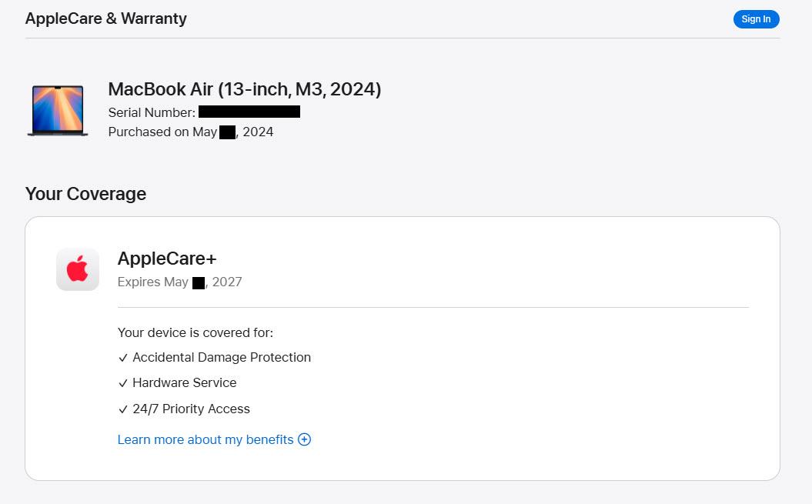Click the Your Coverage section heading

point(85,194)
